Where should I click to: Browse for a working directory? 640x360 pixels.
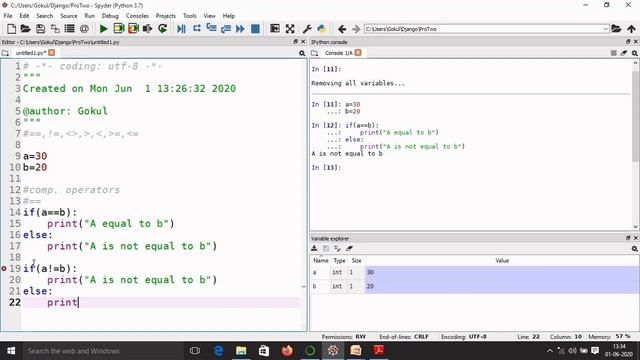click(616, 29)
